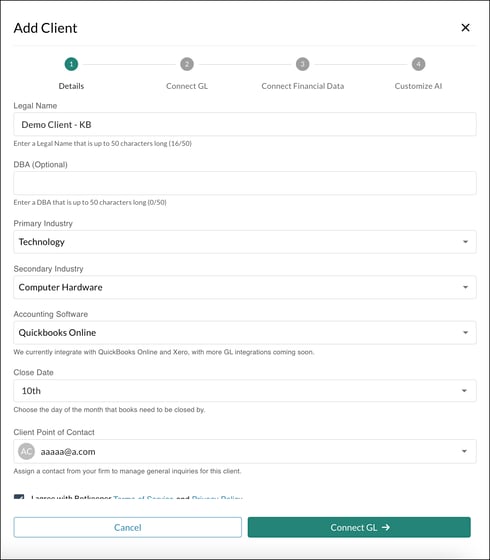Open the Client Point of Contact dropdown
The height and width of the screenshot is (560, 490).
[245, 451]
